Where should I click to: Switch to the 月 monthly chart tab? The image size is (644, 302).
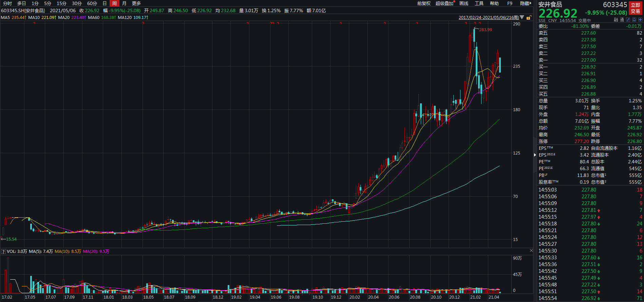(124, 3)
